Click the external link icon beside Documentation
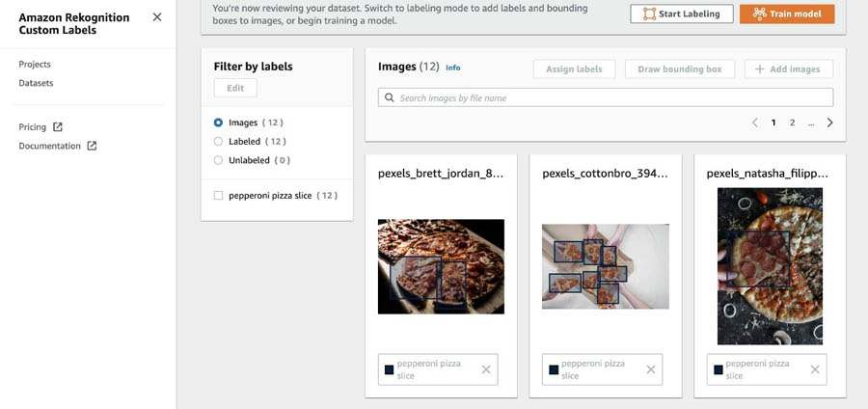 tap(92, 146)
